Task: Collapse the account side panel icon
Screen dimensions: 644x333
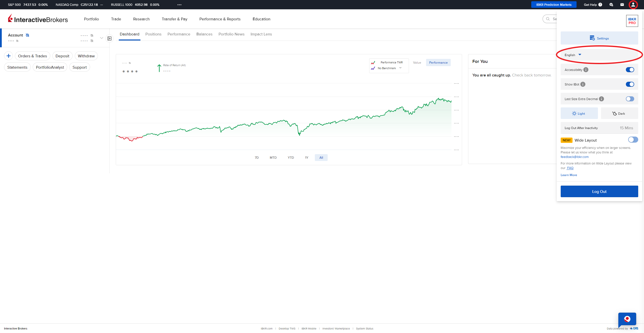Action: pyautogui.click(x=109, y=38)
